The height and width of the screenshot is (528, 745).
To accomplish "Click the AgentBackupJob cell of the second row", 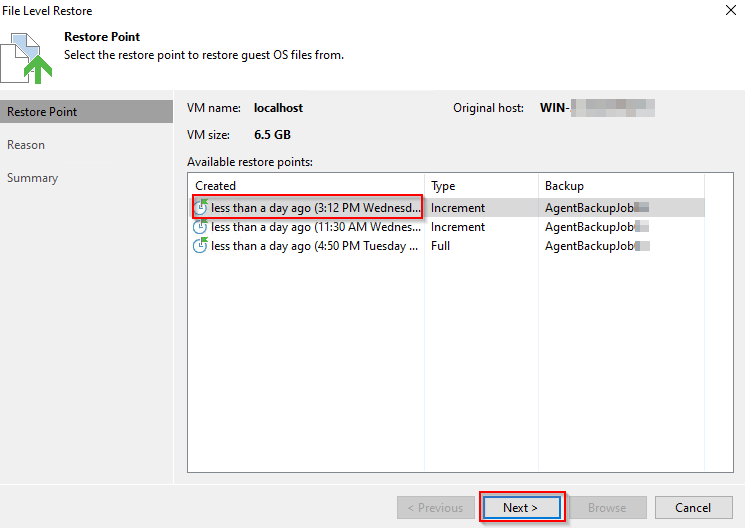I will click(590, 227).
